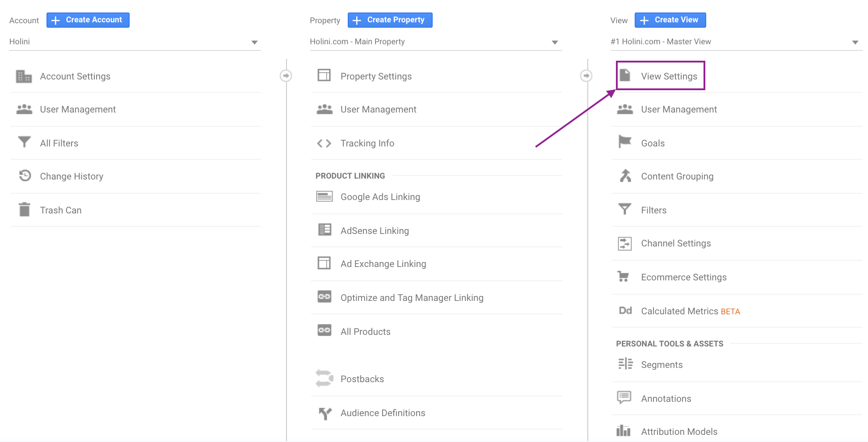Open Channel Settings
This screenshot has width=868, height=442.
pos(676,243)
